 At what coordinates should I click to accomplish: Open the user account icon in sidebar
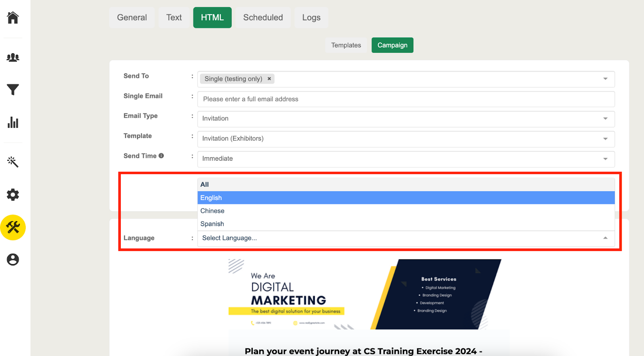pos(13,260)
